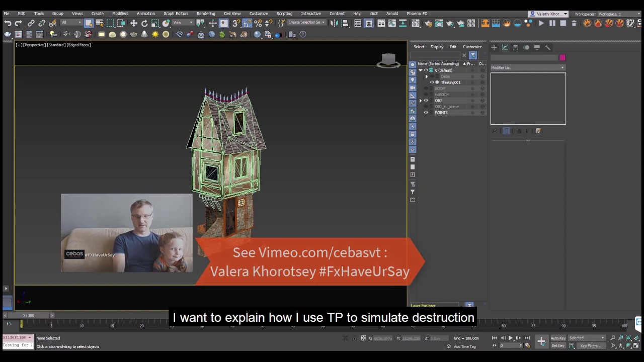
Task: Choose the Select Object tool
Action: click(89, 23)
